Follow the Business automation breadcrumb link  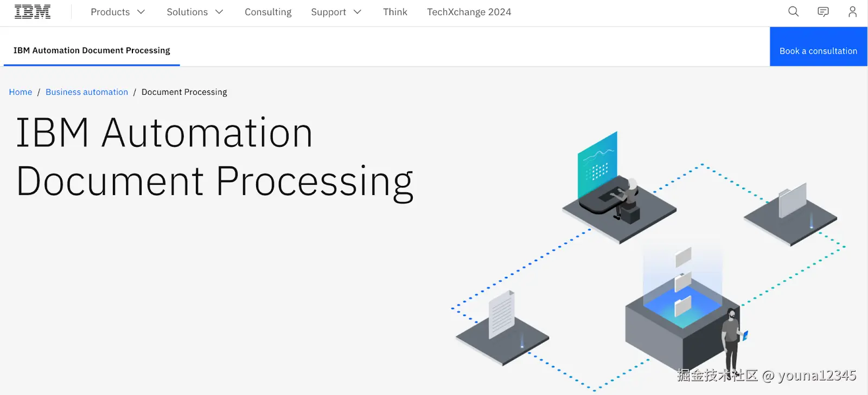tap(87, 92)
